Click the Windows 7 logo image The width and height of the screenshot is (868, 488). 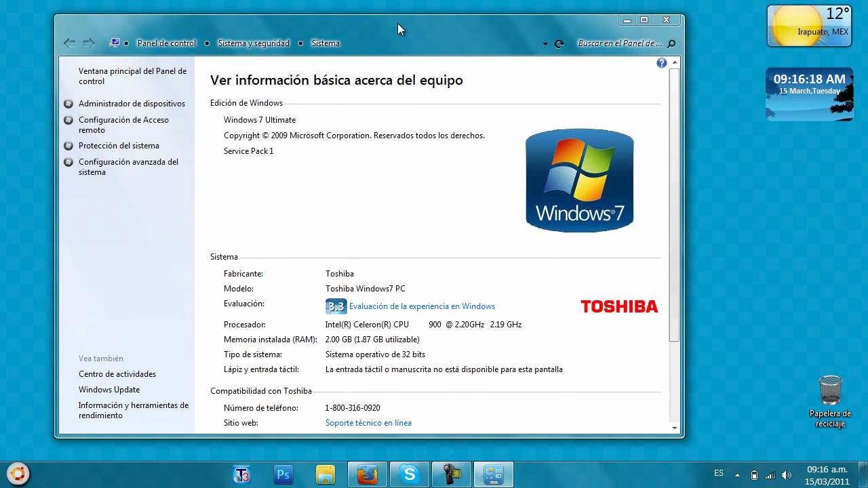tap(580, 180)
